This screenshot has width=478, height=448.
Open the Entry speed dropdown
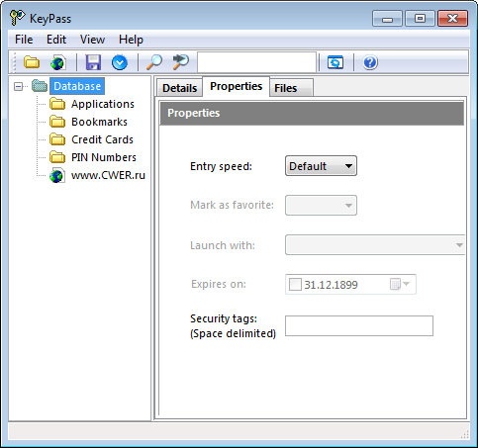pyautogui.click(x=321, y=166)
